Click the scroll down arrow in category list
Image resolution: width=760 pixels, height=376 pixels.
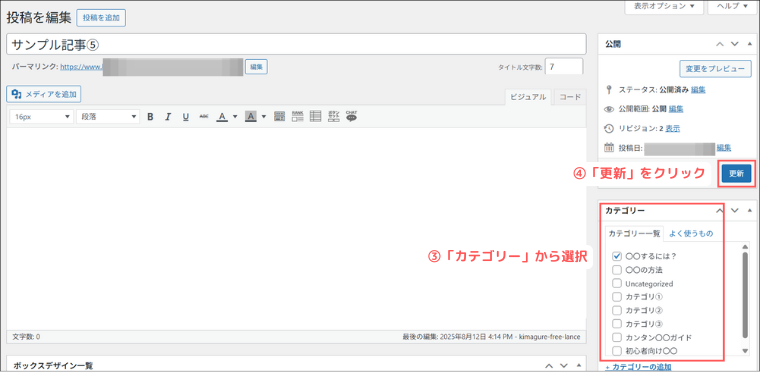coord(745,351)
